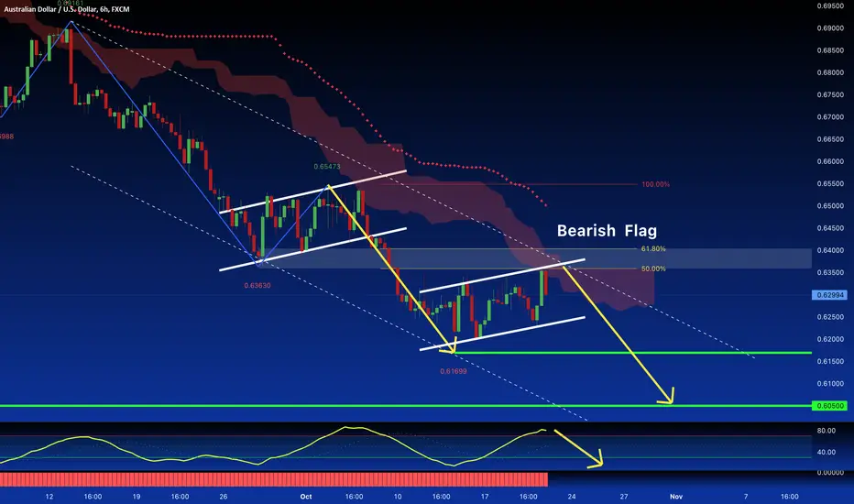
Task: Click the 0.61000 price axis value
Action: click(x=830, y=384)
